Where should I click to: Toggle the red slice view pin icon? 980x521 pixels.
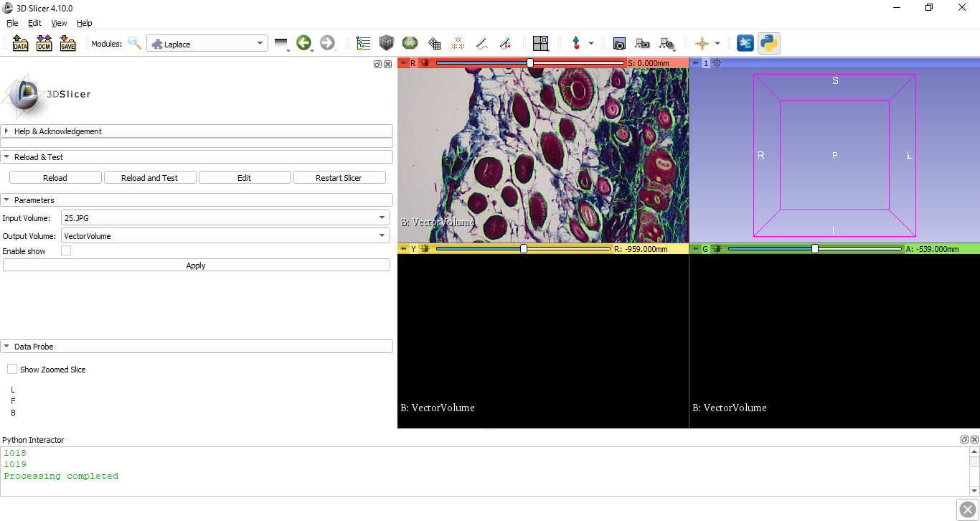(403, 63)
